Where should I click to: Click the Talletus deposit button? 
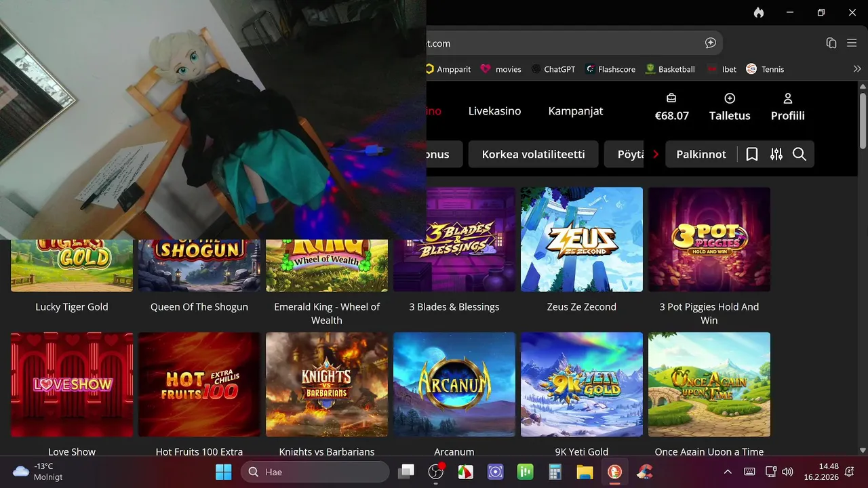[730, 107]
